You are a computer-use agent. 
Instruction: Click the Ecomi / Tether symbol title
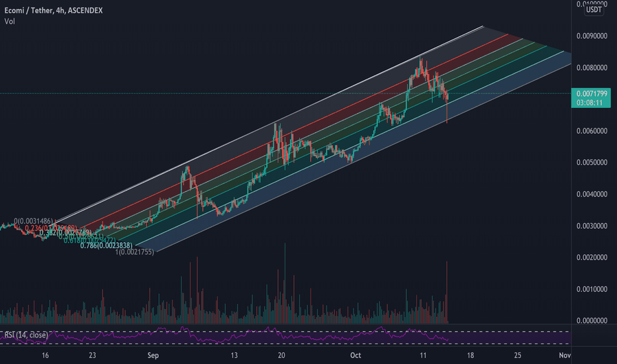click(x=54, y=11)
